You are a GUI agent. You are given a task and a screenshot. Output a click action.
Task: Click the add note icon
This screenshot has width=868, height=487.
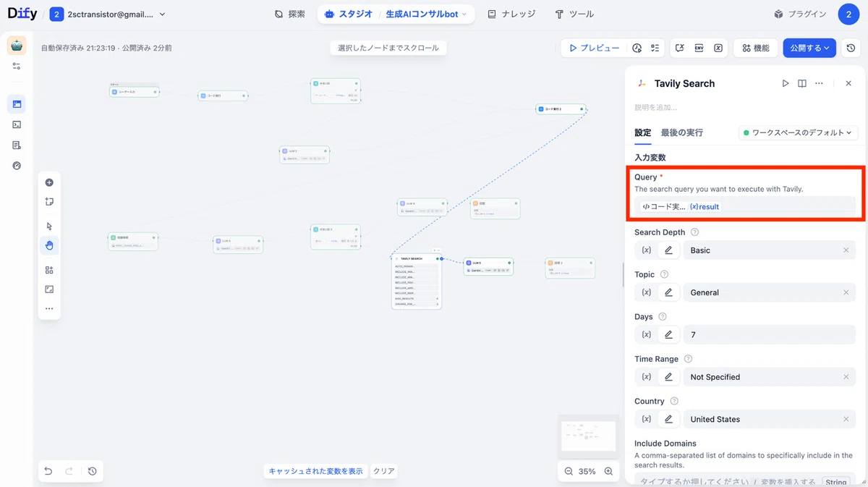click(x=49, y=202)
